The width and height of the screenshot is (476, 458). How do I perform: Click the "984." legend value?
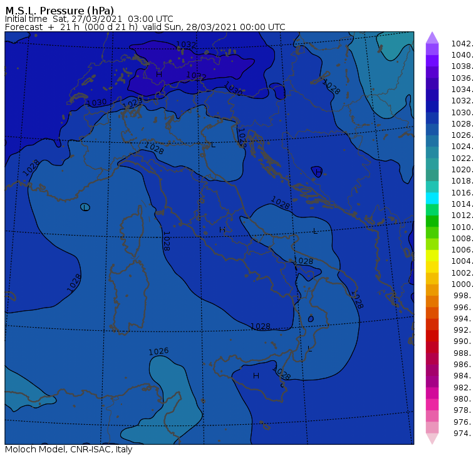point(463,376)
